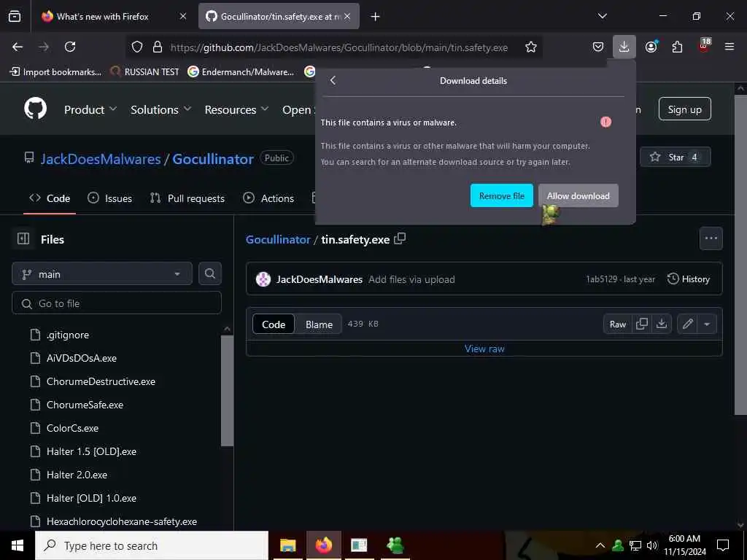Click the View raw link
This screenshot has width=747, height=560.
[x=484, y=349]
